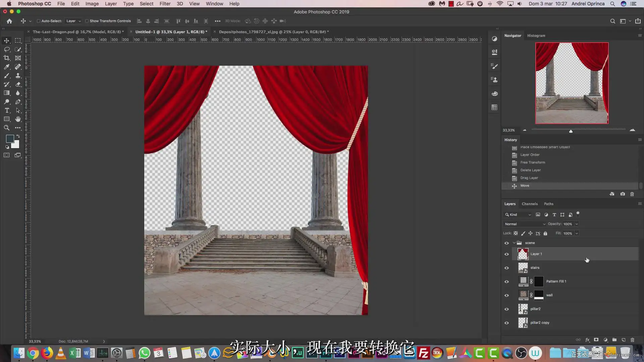This screenshot has width=644, height=362.
Task: Create new snapshot in History panel
Action: tap(623, 194)
